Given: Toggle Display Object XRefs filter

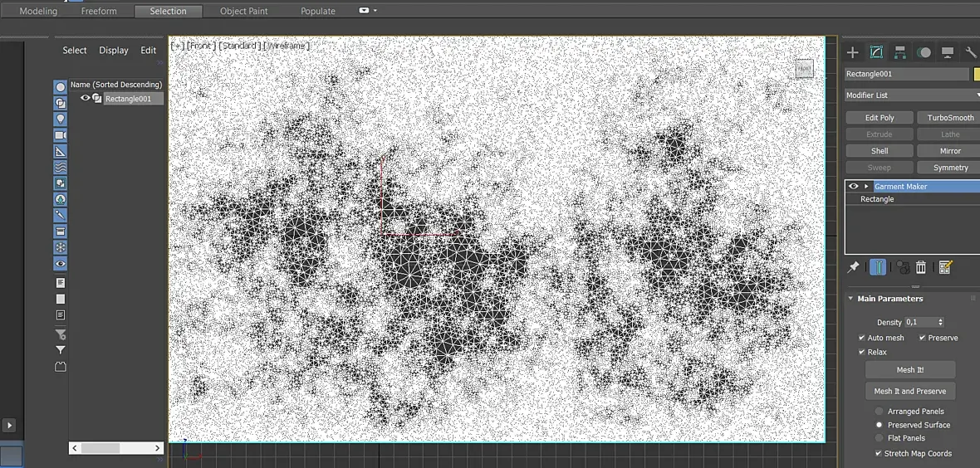Looking at the screenshot, I should 61,199.
